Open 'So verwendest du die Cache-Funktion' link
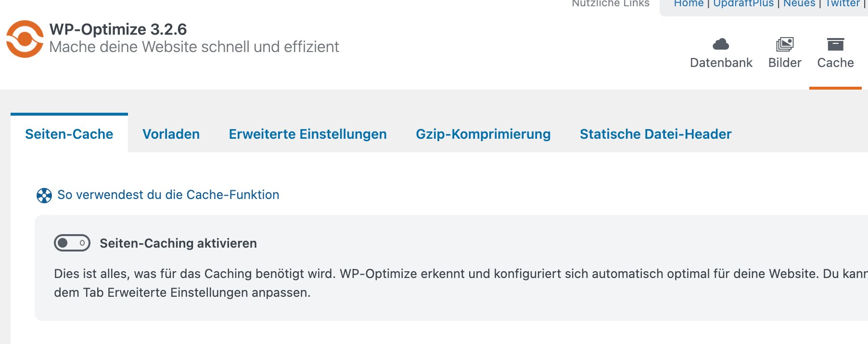The width and height of the screenshot is (868, 344). [168, 195]
